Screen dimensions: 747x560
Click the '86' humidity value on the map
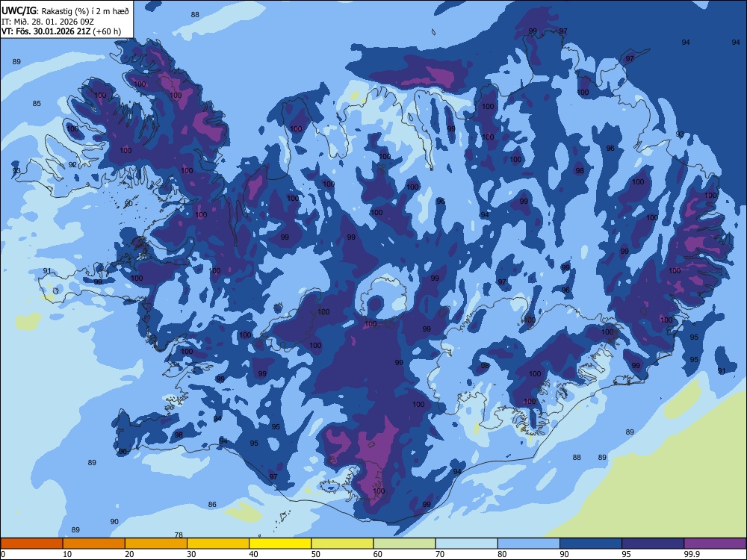[212, 504]
